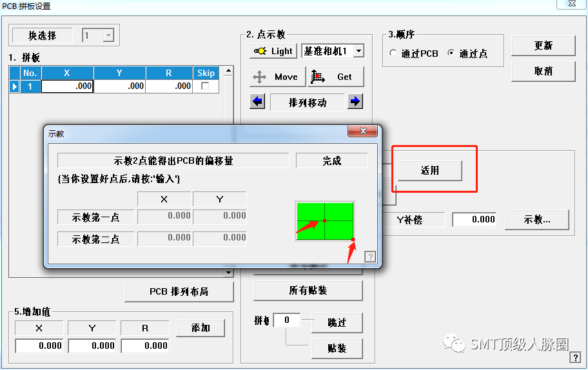The image size is (588, 370).
Task: Click the right blue arrow for array move
Action: [355, 102]
